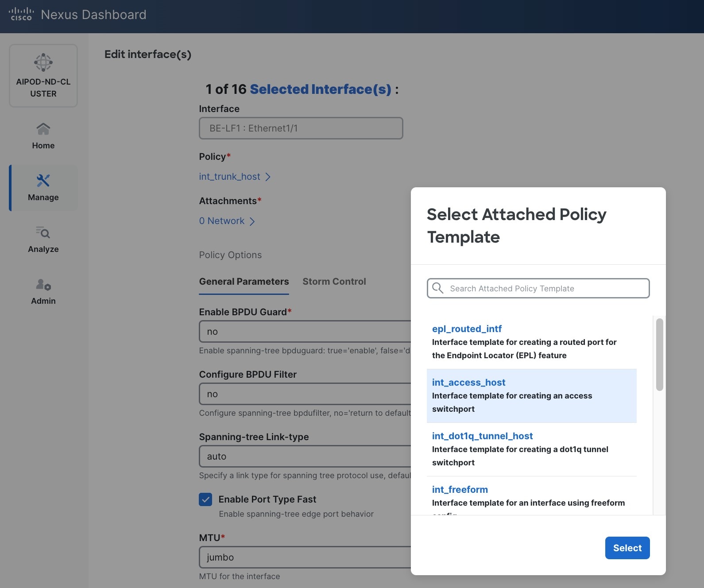Open Spanning-tree Link-type dropdown
Viewport: 704px width, 588px height.
(305, 456)
